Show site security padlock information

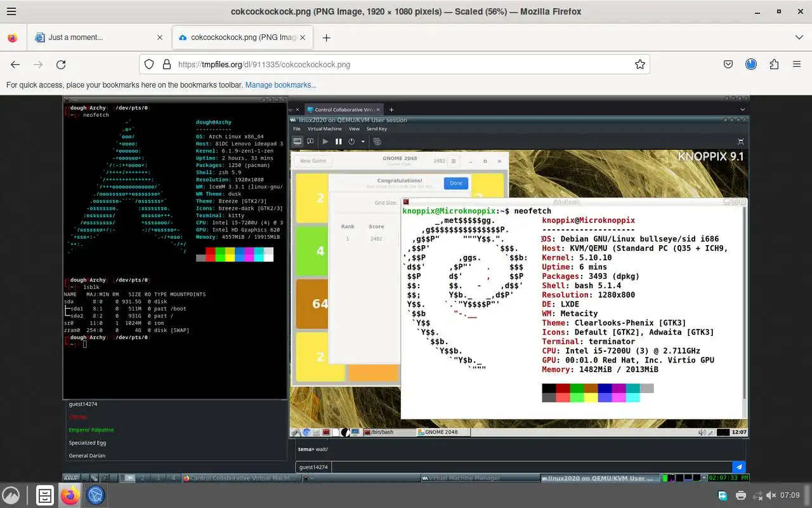(166, 64)
